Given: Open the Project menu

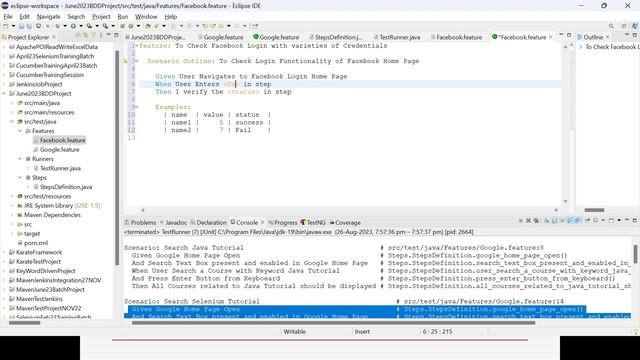Looking at the screenshot, I should (101, 17).
